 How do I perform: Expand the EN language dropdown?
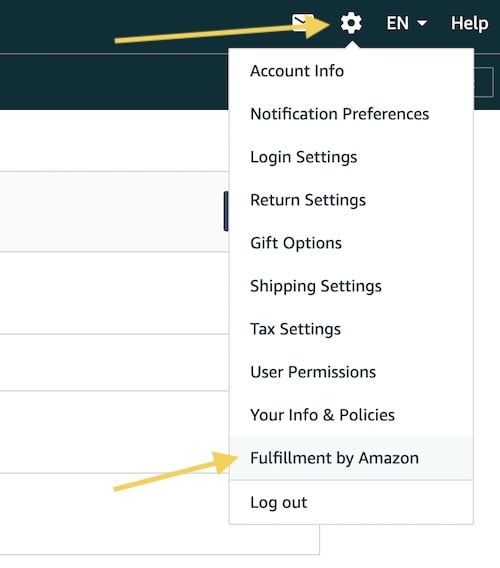point(407,23)
